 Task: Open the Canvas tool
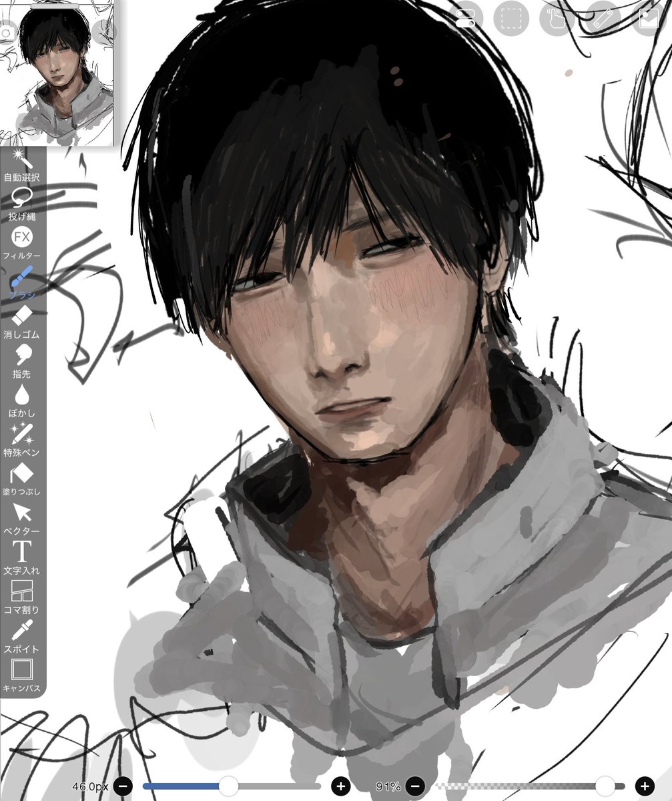(x=22, y=675)
